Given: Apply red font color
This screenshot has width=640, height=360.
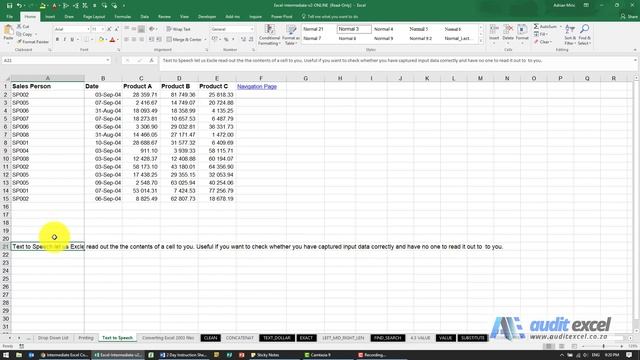Looking at the screenshot, I should coord(113,40).
